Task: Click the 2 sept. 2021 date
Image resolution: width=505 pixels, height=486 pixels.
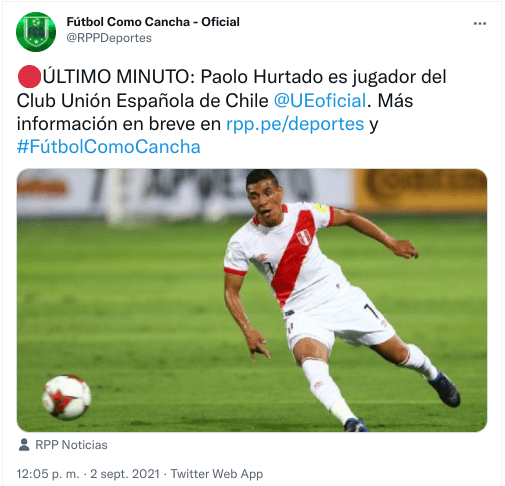Action: (x=125, y=474)
